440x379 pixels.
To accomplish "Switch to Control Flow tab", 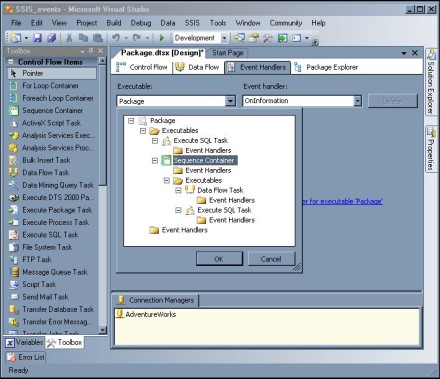I will click(142, 67).
